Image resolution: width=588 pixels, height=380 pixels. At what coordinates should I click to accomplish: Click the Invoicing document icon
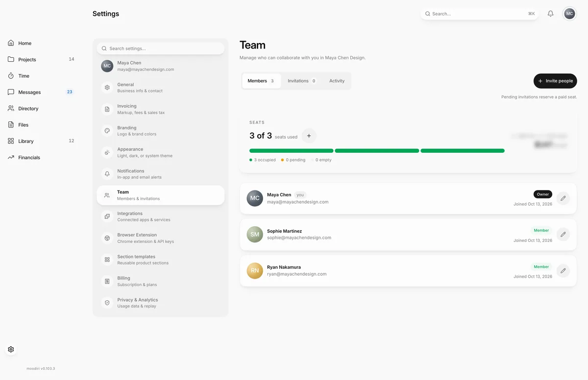tap(107, 109)
